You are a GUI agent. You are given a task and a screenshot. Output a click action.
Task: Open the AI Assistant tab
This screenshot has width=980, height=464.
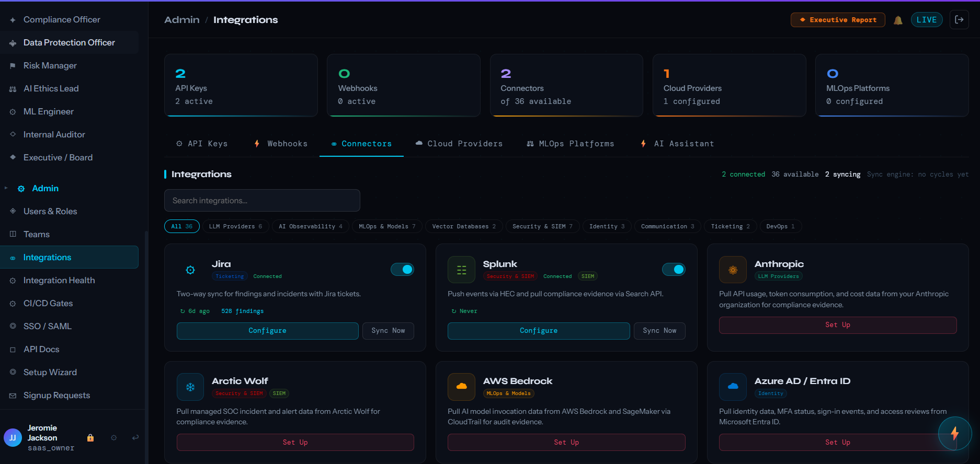677,144
